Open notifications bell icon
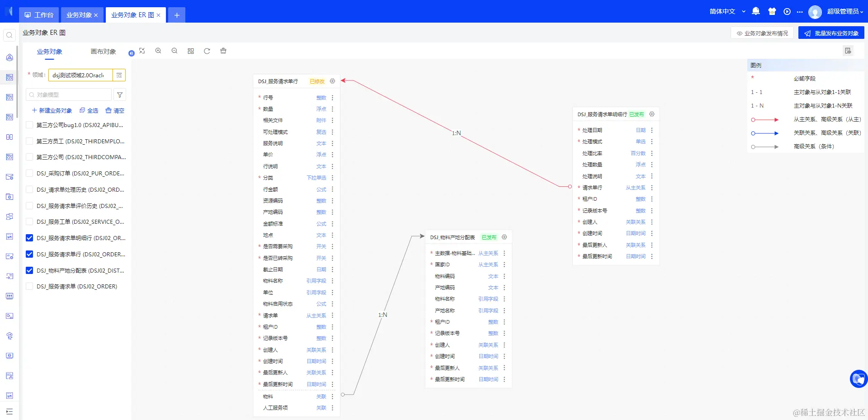The width and height of the screenshot is (868, 420). click(756, 11)
